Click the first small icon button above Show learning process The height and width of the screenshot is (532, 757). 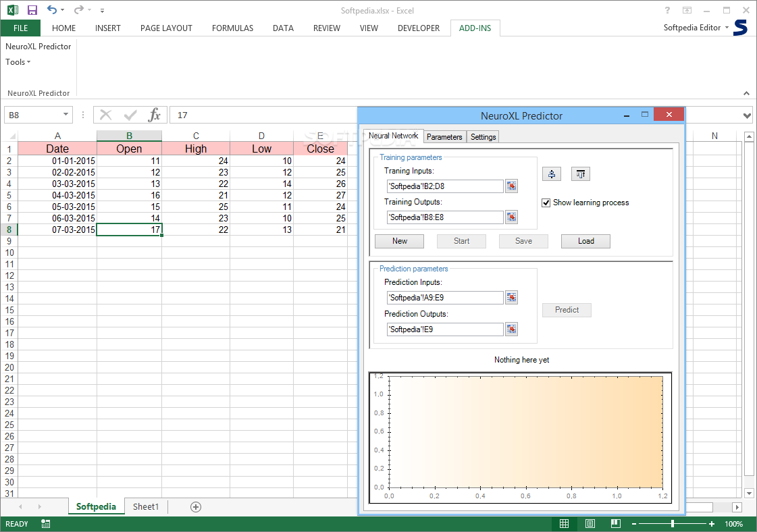point(552,174)
